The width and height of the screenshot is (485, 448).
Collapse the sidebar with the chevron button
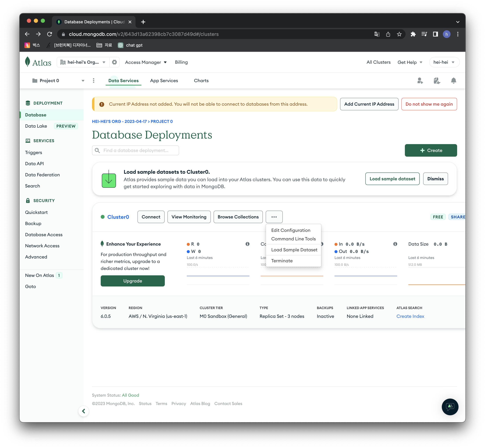coord(83,411)
